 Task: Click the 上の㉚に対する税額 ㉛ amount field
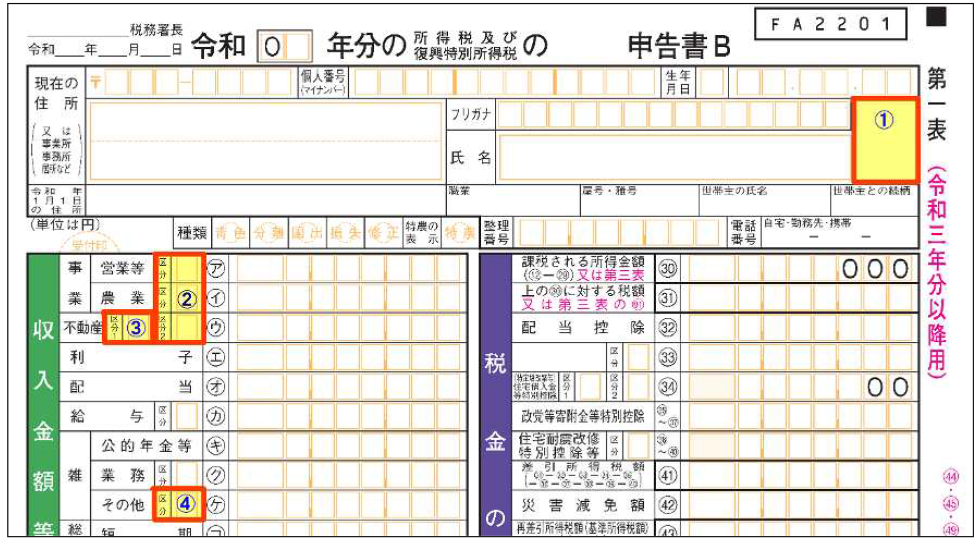[799, 298]
